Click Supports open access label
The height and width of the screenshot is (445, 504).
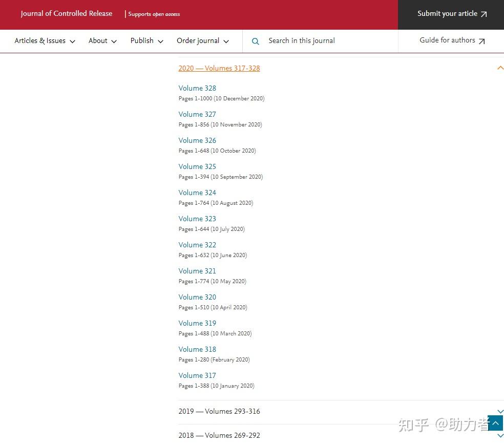pyautogui.click(x=154, y=14)
